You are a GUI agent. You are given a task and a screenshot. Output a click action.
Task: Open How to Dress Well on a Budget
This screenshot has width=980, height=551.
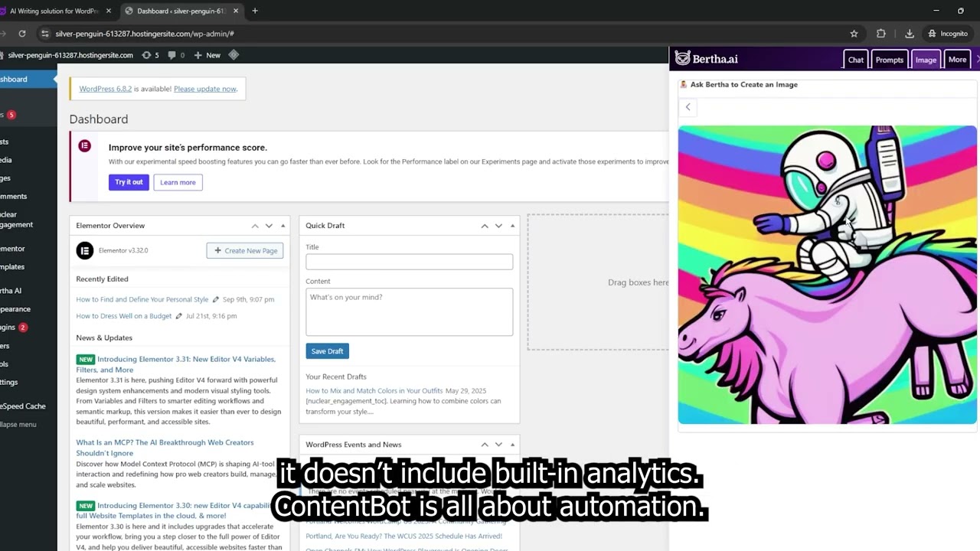[x=124, y=316]
